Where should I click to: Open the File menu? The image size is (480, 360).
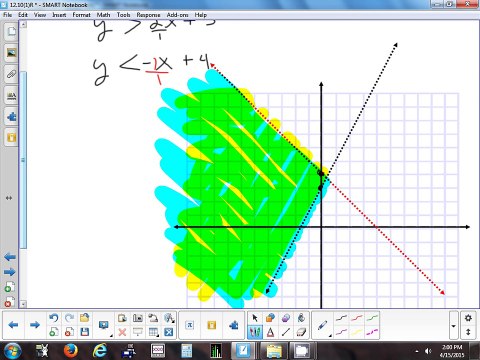click(x=7, y=15)
